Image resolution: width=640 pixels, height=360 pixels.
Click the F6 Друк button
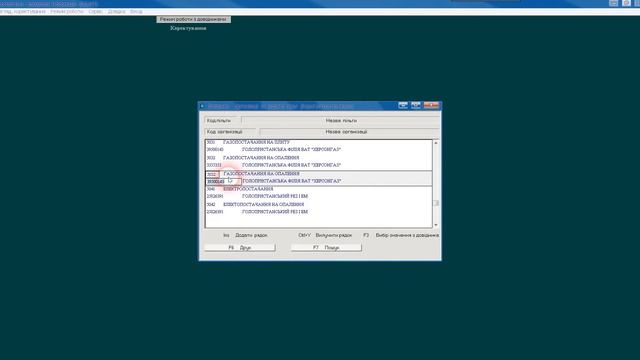(x=240, y=247)
